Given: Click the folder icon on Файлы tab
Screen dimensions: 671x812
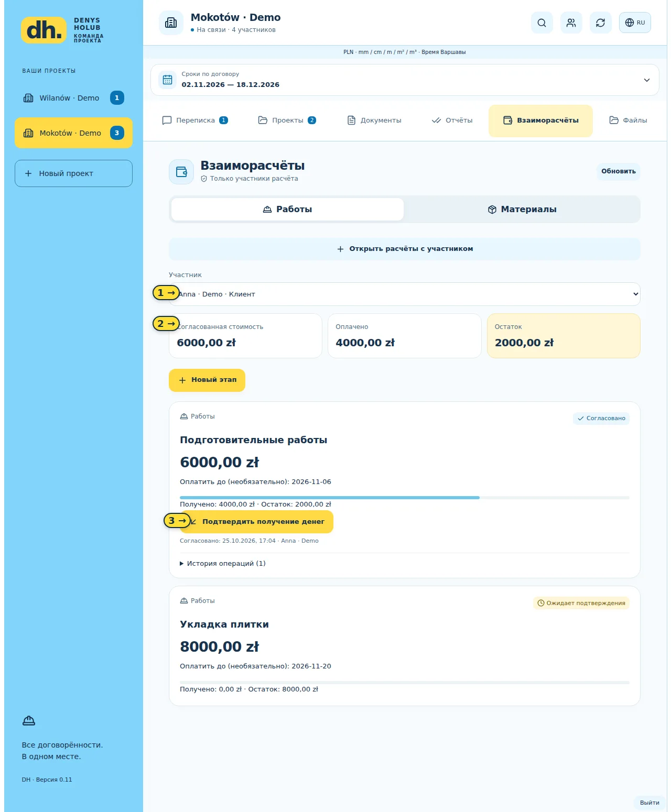Looking at the screenshot, I should [x=614, y=120].
